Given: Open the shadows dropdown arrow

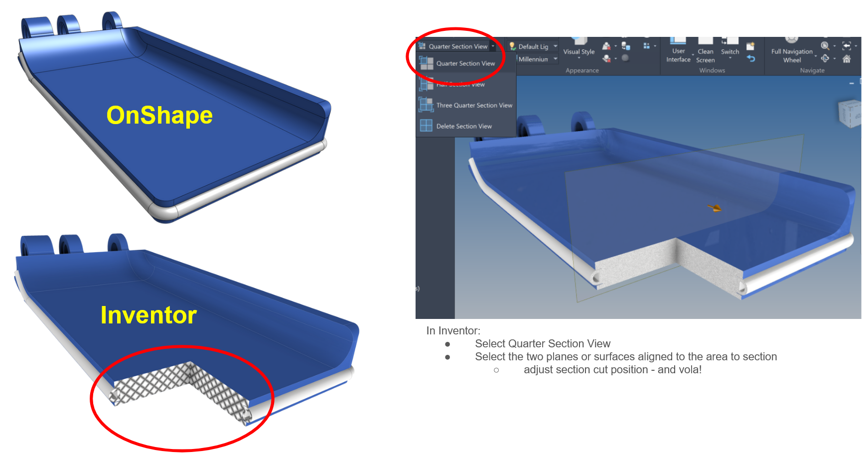Looking at the screenshot, I should pos(615,46).
